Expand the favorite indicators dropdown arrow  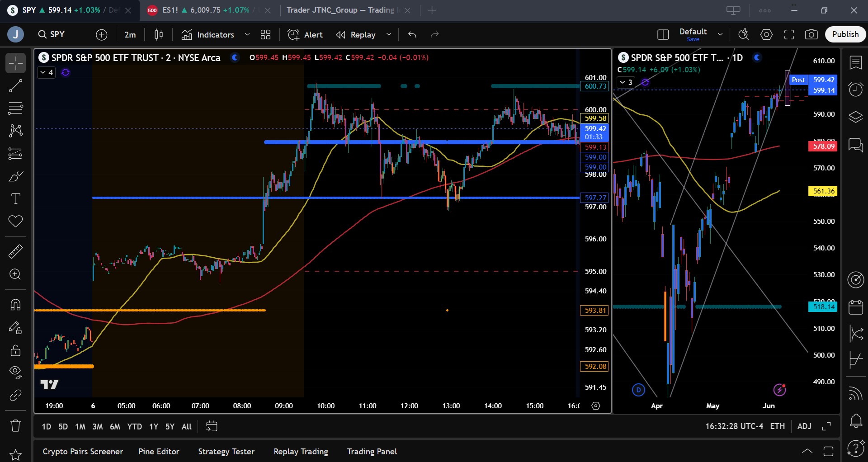(247, 34)
